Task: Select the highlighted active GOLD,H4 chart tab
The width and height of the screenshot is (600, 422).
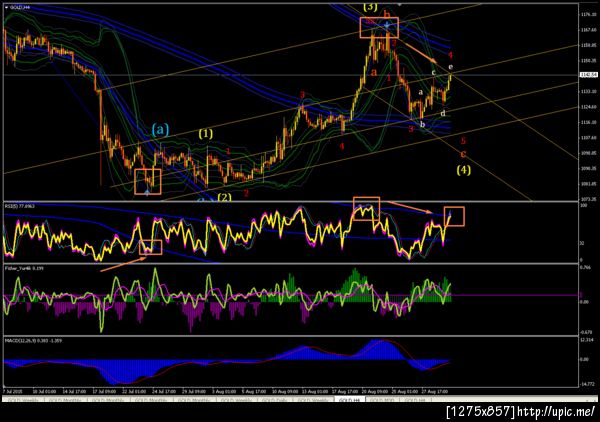Action: click(350, 400)
